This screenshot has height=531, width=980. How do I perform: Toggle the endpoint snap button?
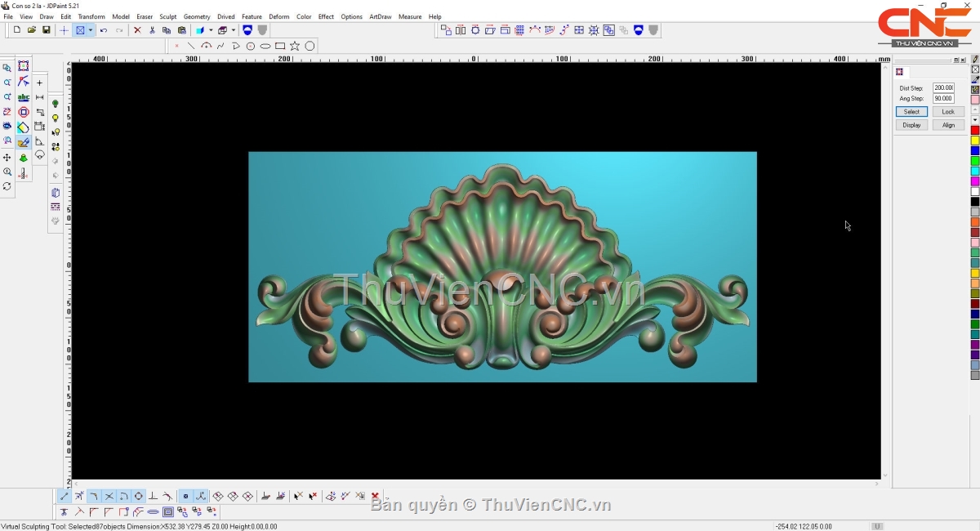[65, 496]
